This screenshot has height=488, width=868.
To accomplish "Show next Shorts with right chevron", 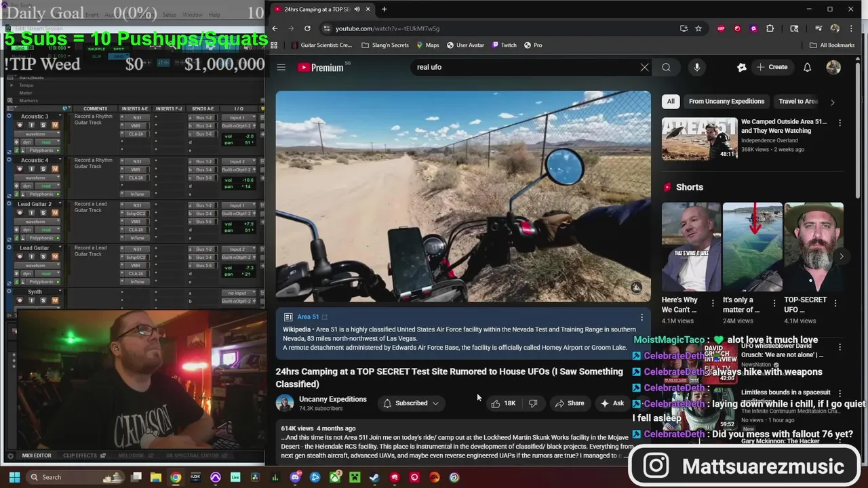I will (842, 256).
